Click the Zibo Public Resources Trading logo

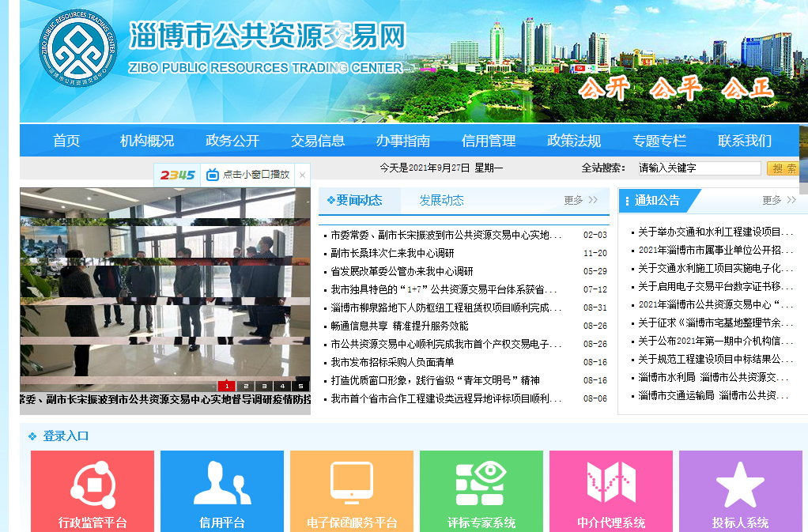pos(77,49)
